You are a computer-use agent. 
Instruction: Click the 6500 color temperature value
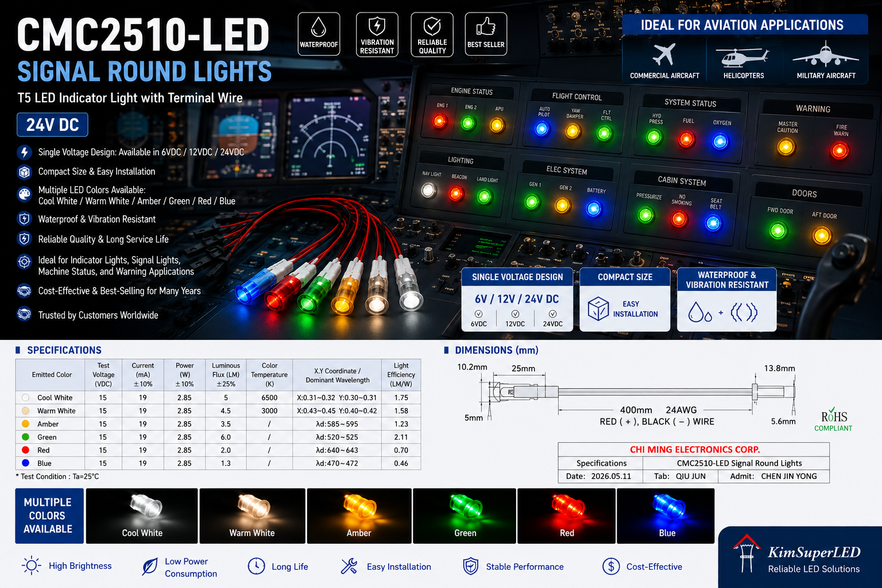269,397
